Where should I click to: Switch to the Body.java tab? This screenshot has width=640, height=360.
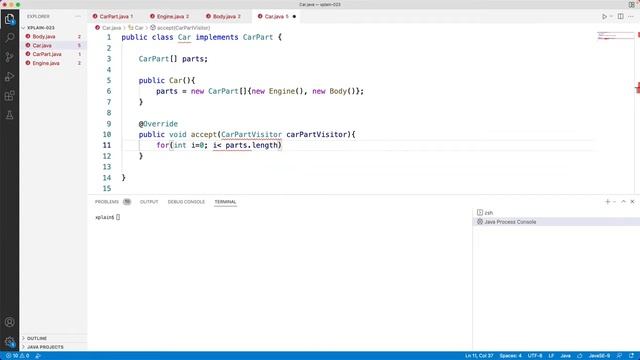pyautogui.click(x=225, y=16)
